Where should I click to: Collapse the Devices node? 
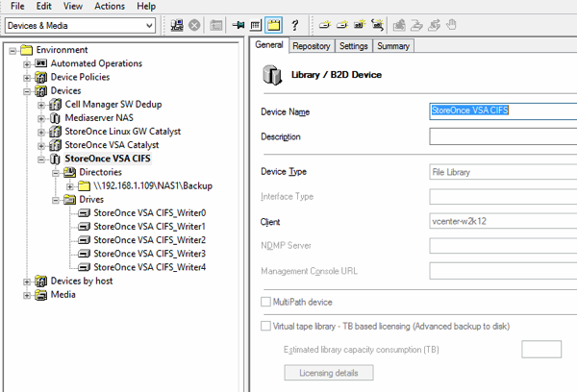click(27, 91)
